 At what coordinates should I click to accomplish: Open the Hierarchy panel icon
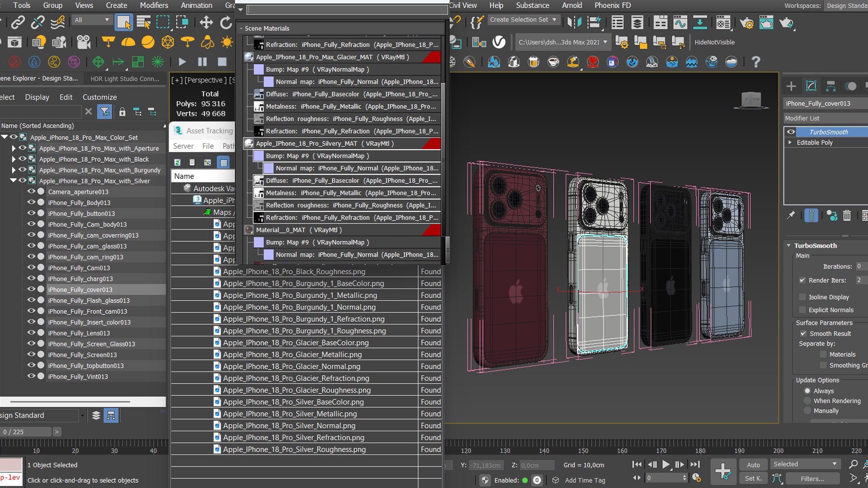(830, 86)
